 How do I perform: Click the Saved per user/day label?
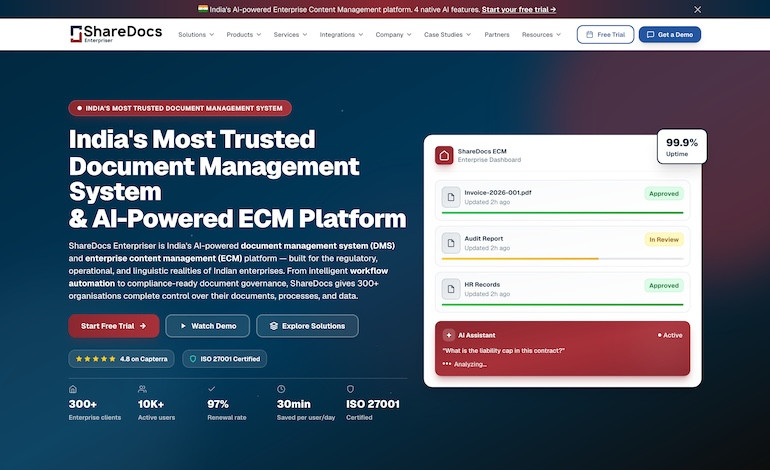point(306,417)
